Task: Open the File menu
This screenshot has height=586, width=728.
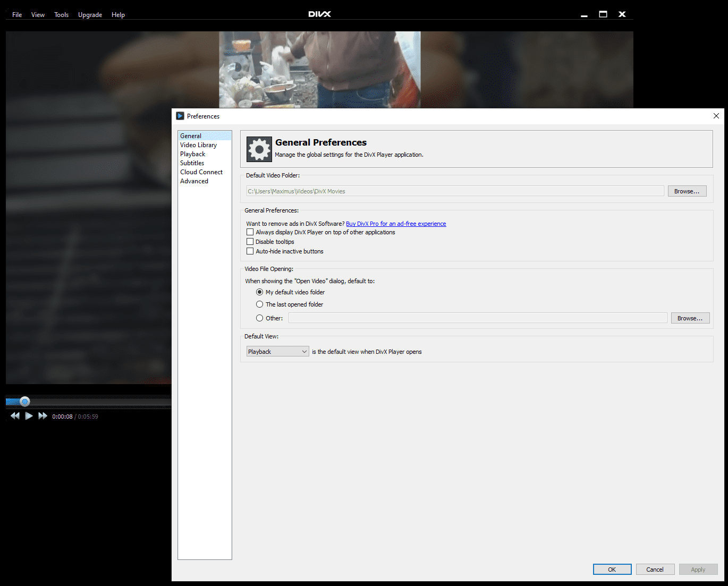Action: [17, 15]
